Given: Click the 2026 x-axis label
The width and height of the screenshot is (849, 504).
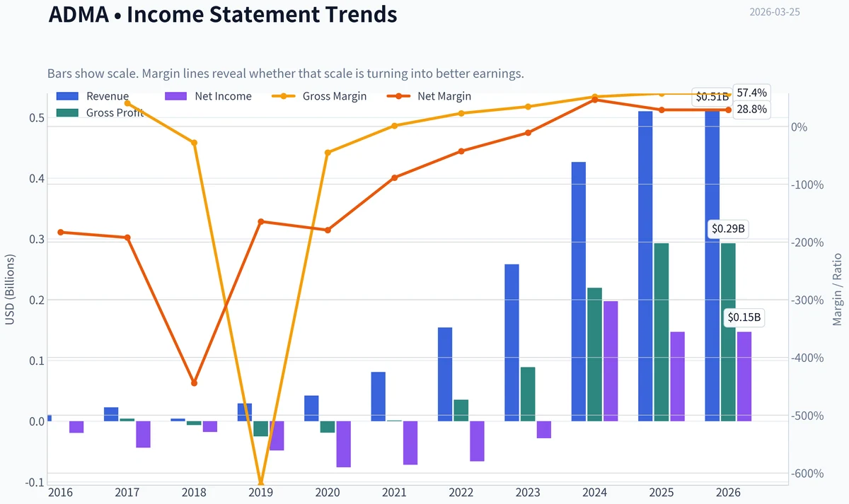Looking at the screenshot, I should pos(728,493).
